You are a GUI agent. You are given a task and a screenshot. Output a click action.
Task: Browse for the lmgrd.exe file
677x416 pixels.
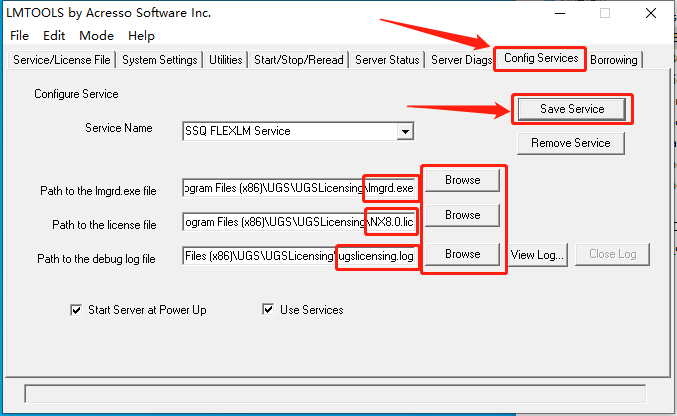point(462,180)
